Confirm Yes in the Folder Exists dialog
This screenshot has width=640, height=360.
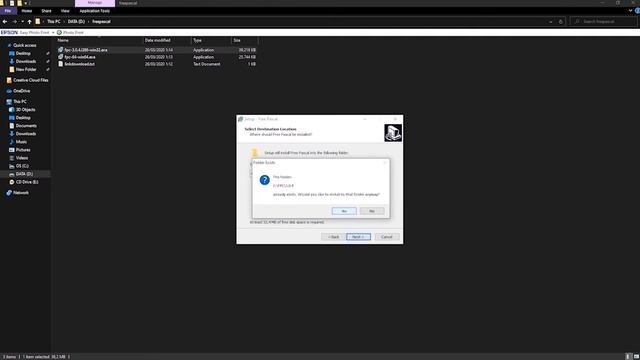click(x=344, y=211)
